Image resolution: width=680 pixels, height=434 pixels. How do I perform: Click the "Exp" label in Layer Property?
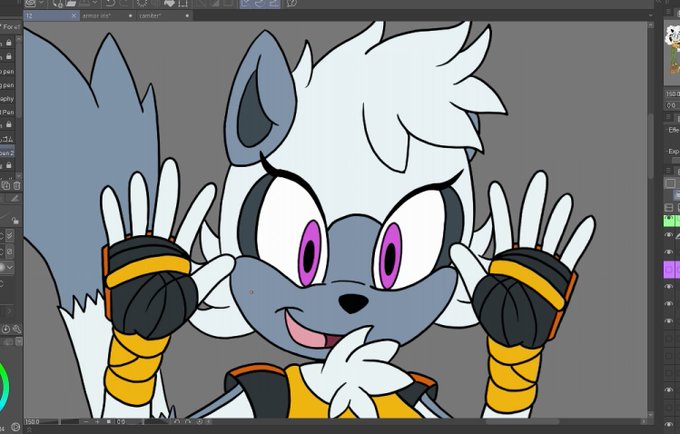tap(674, 151)
